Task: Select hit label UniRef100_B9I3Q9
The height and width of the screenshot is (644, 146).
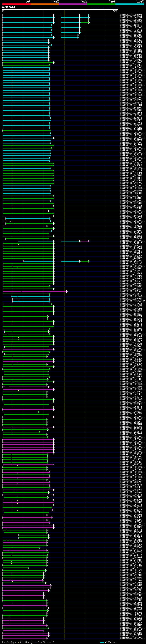Action: [131, 37]
